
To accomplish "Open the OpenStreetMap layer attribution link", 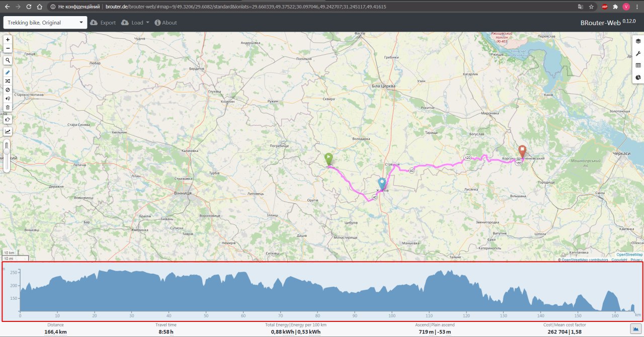I will click(x=629, y=255).
